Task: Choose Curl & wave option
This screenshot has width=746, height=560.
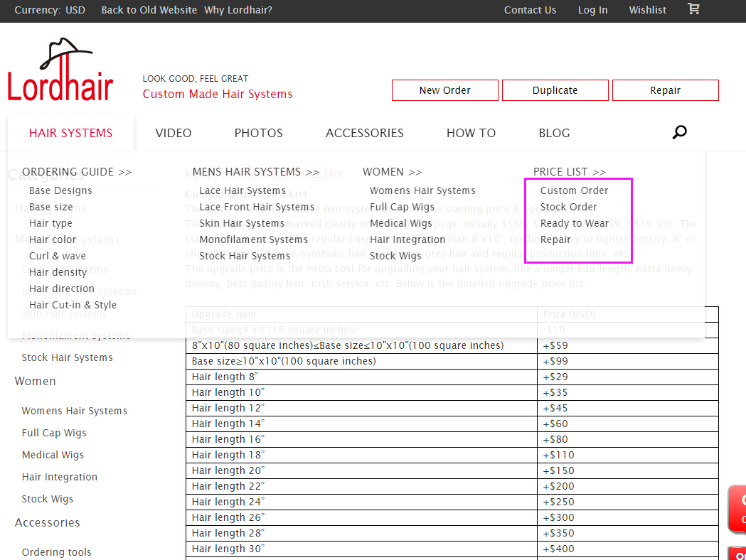Action: coord(58,256)
